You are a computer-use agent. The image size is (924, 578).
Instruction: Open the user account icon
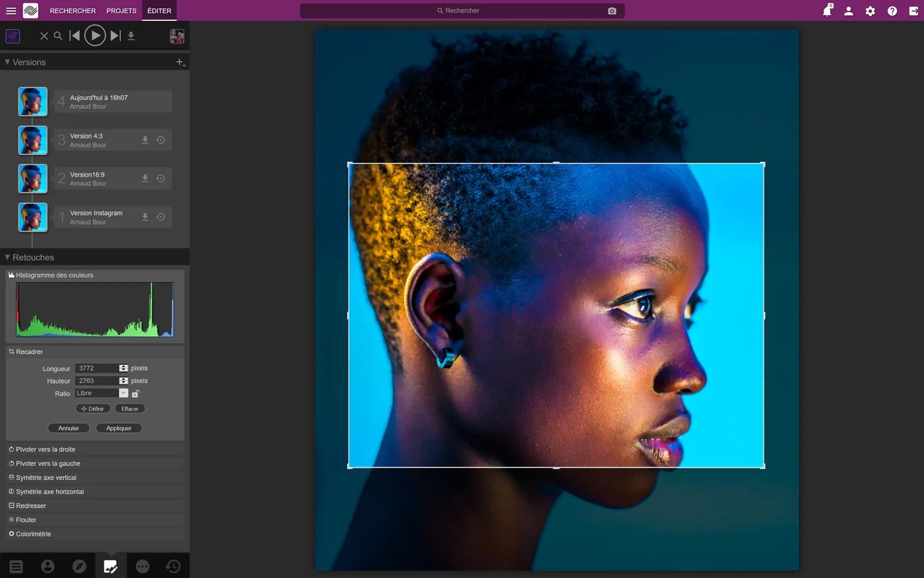pos(848,11)
